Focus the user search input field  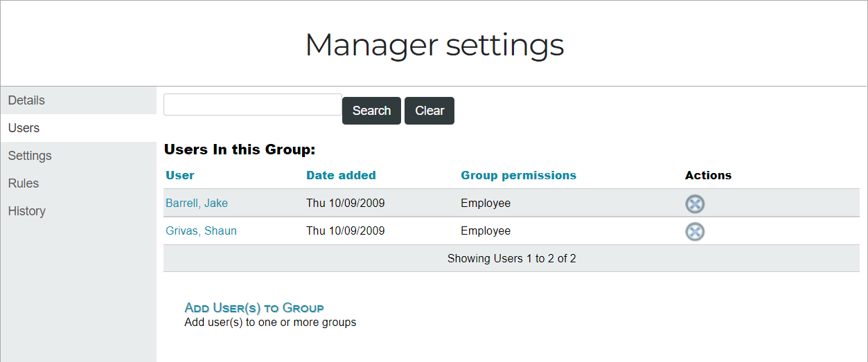pos(253,105)
